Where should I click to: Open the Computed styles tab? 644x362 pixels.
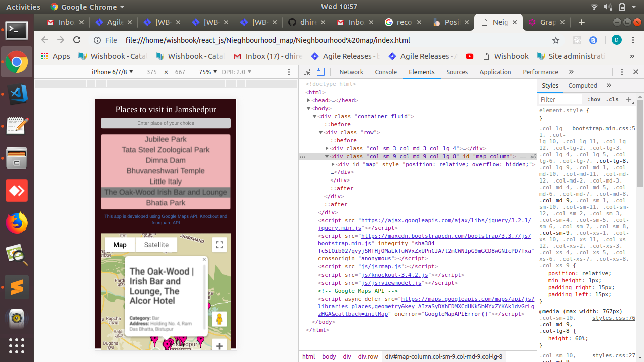[583, 85]
